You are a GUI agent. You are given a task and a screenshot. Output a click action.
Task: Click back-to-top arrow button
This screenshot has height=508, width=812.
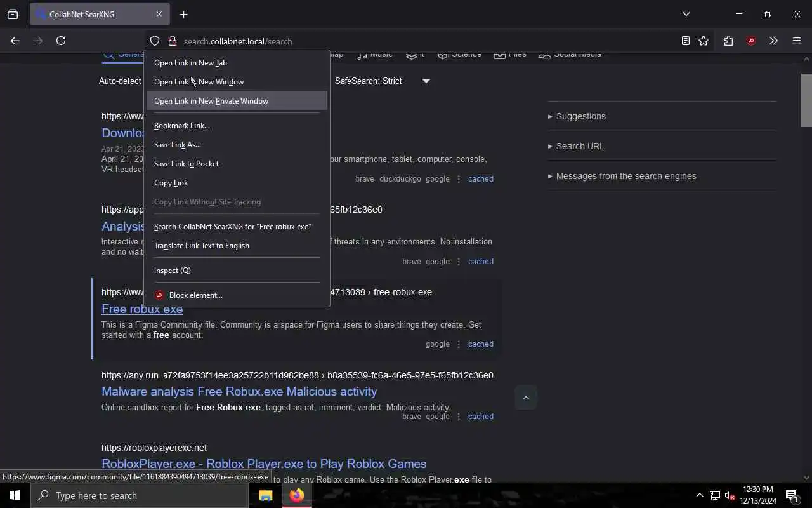pyautogui.click(x=526, y=398)
